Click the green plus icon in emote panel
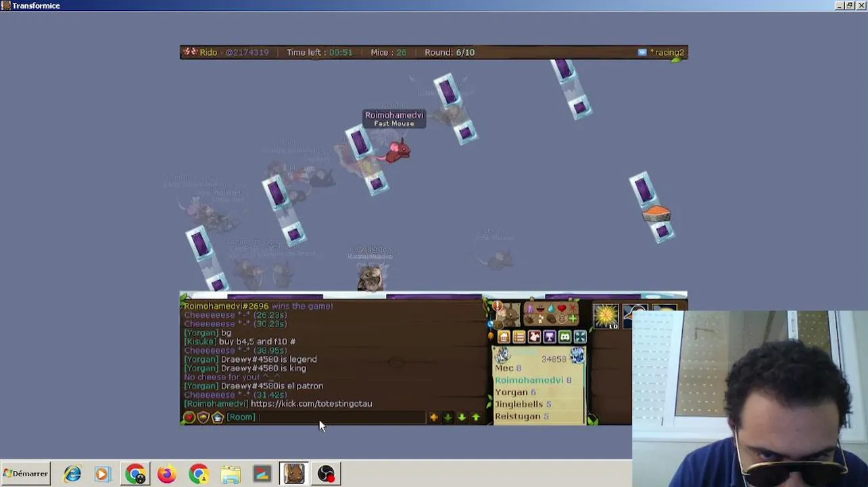This screenshot has width=868, height=487. click(x=573, y=319)
